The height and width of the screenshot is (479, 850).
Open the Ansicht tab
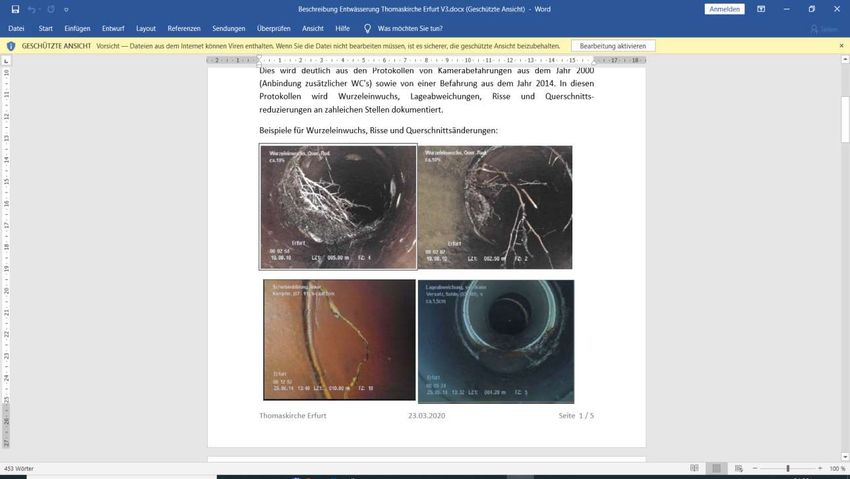point(313,28)
